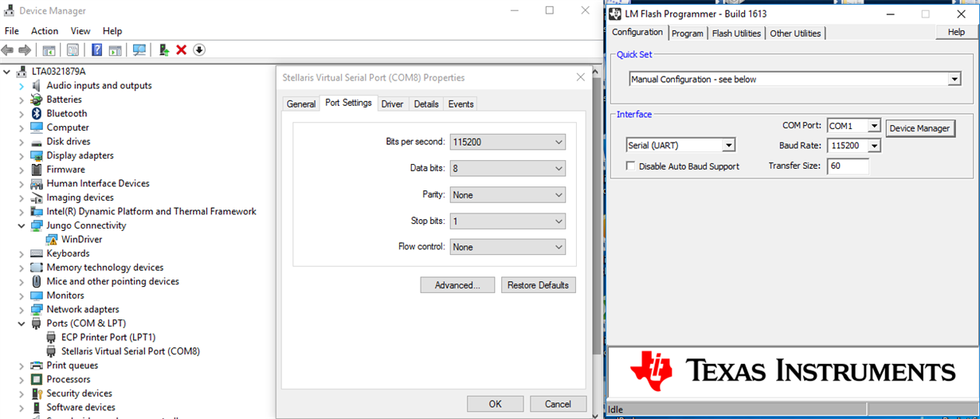This screenshot has width=980, height=419.
Task: Click the LM Flash Programmer title bar icon
Action: coord(615,14)
